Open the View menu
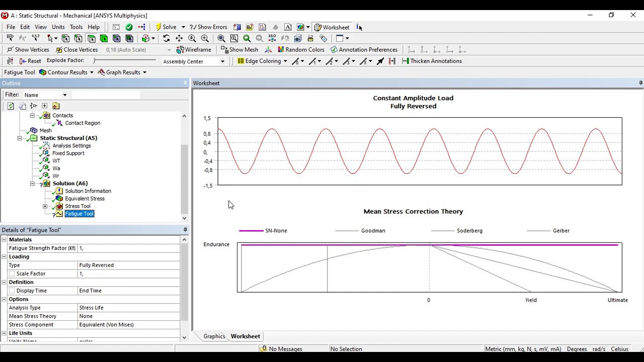Screen dimensions: 644x362 point(41,27)
